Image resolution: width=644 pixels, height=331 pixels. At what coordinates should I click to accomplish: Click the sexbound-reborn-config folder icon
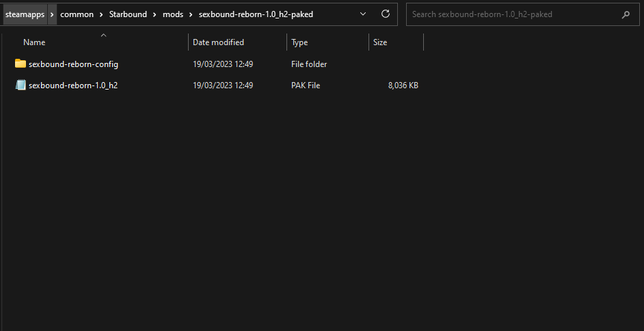(x=20, y=64)
